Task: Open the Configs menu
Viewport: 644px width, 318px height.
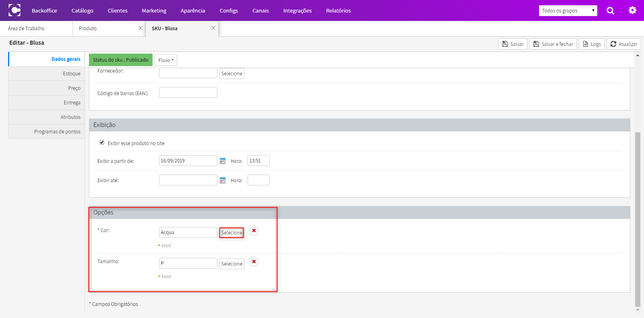Action: pyautogui.click(x=229, y=10)
